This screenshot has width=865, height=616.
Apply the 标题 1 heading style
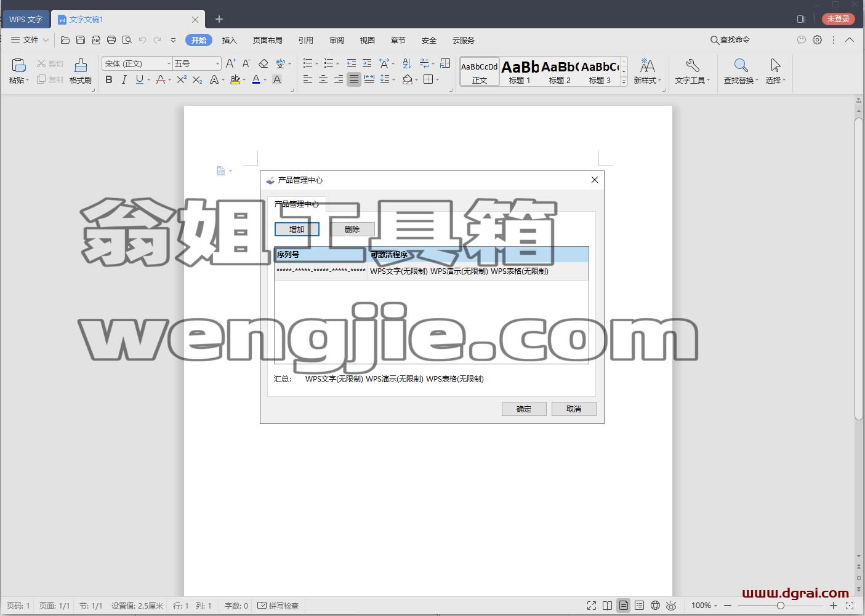[x=520, y=71]
